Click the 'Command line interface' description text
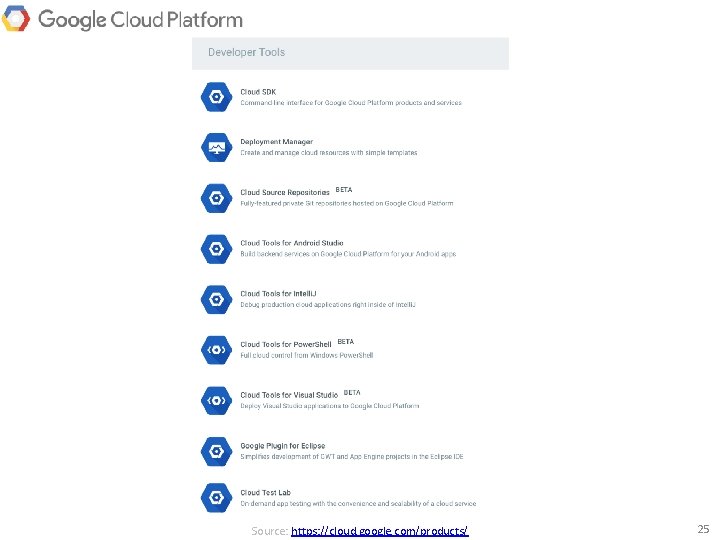This screenshot has width=720, height=540. coord(351,103)
